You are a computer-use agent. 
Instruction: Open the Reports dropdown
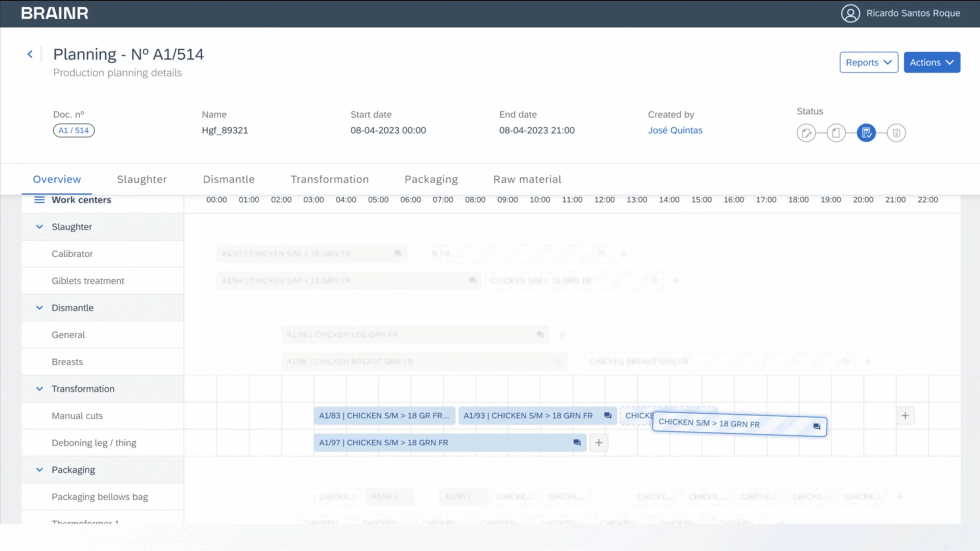click(869, 62)
